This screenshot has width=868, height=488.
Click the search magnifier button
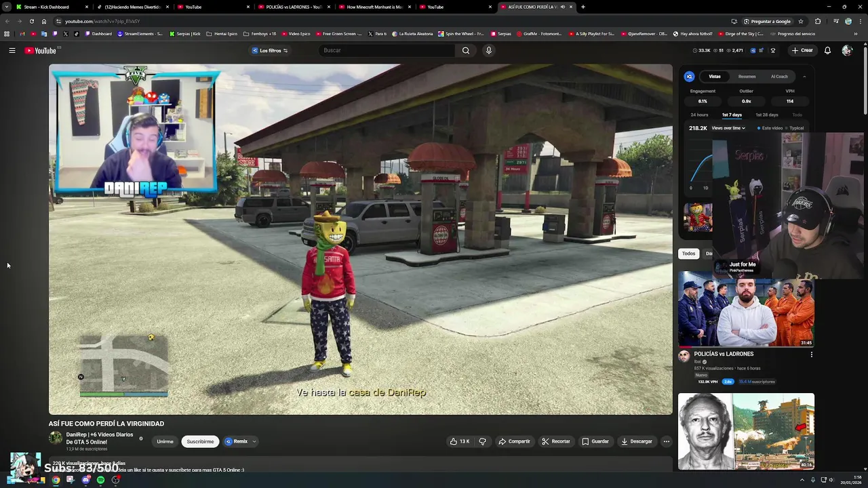click(x=466, y=50)
